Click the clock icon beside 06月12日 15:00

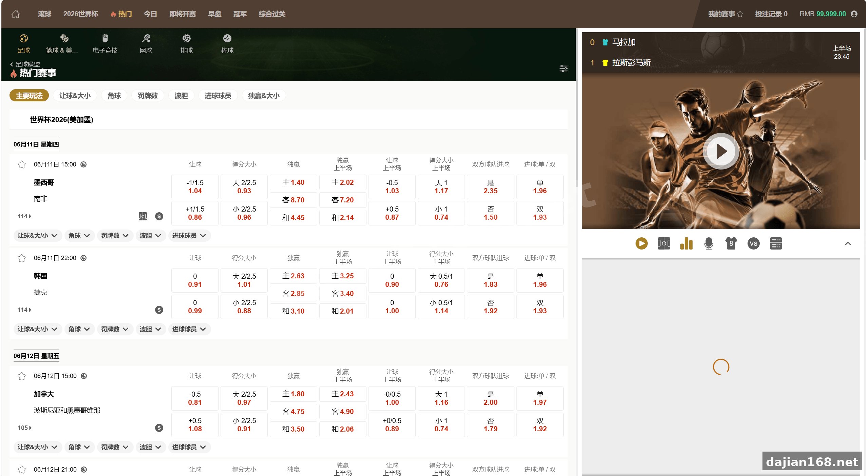84,376
